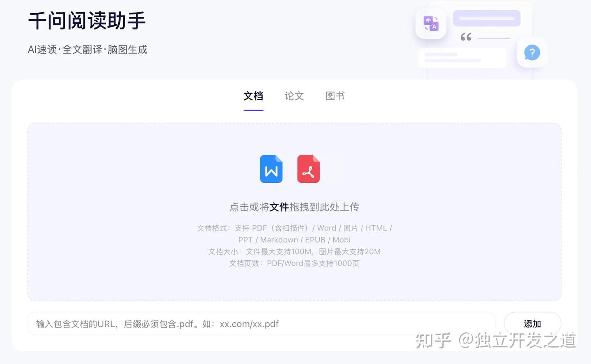This screenshot has width=591, height=364.
Task: Click the dashed upload drop zone area
Action: tap(294, 212)
